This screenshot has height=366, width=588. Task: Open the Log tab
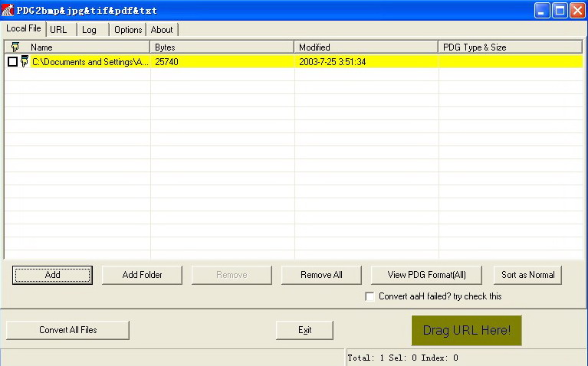click(90, 30)
